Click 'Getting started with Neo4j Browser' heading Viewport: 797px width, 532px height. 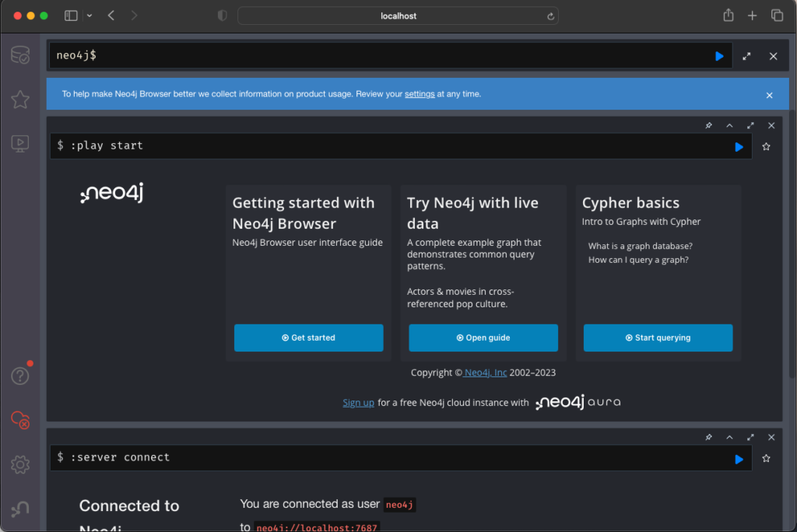click(304, 213)
